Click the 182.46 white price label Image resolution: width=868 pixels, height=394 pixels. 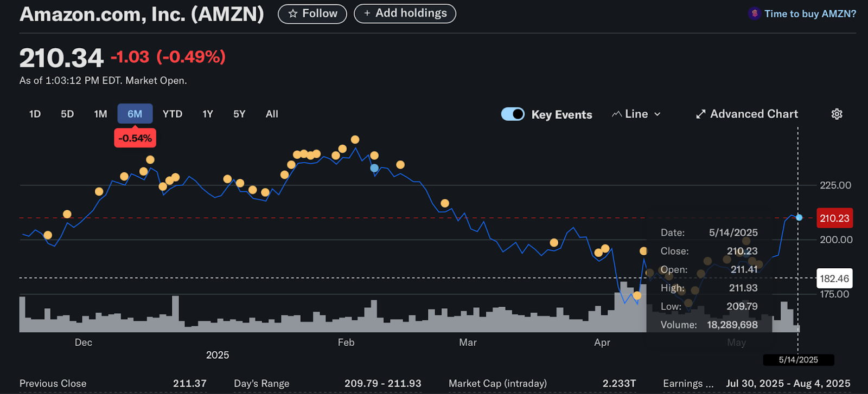coord(834,279)
